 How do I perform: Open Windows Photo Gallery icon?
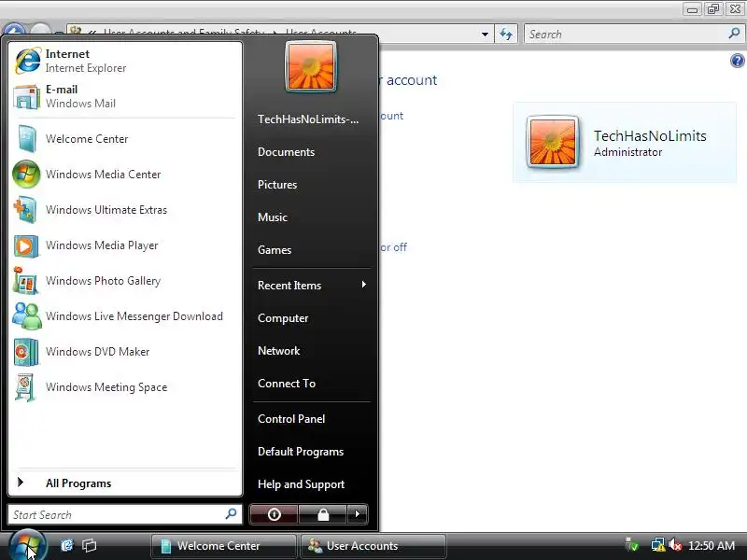25,281
